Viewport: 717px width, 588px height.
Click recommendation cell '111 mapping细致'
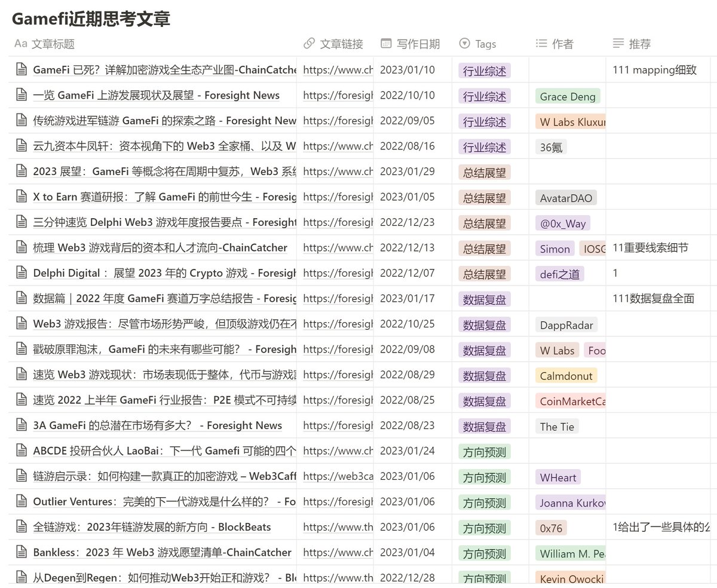654,69
